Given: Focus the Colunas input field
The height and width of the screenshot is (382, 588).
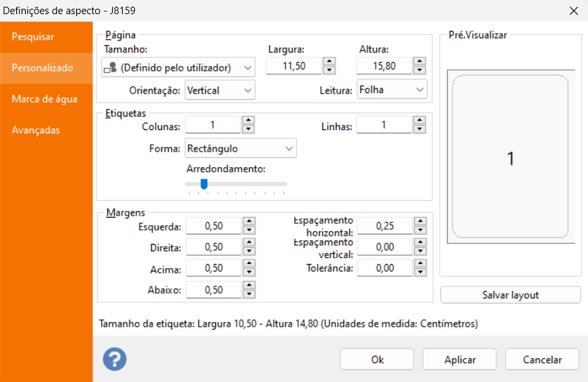Looking at the screenshot, I should click(212, 125).
